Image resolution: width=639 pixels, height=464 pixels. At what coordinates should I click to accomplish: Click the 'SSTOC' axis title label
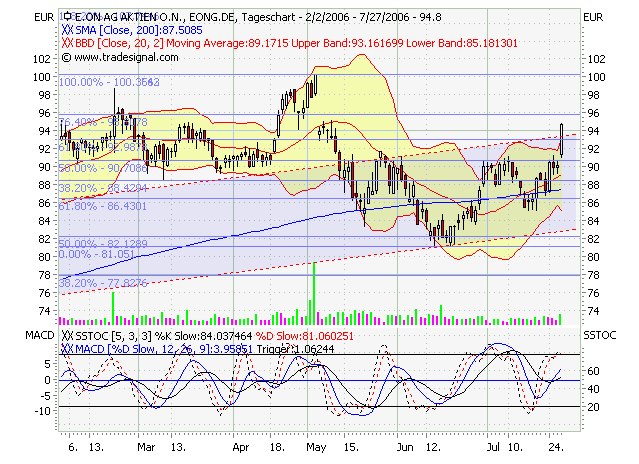(x=599, y=335)
